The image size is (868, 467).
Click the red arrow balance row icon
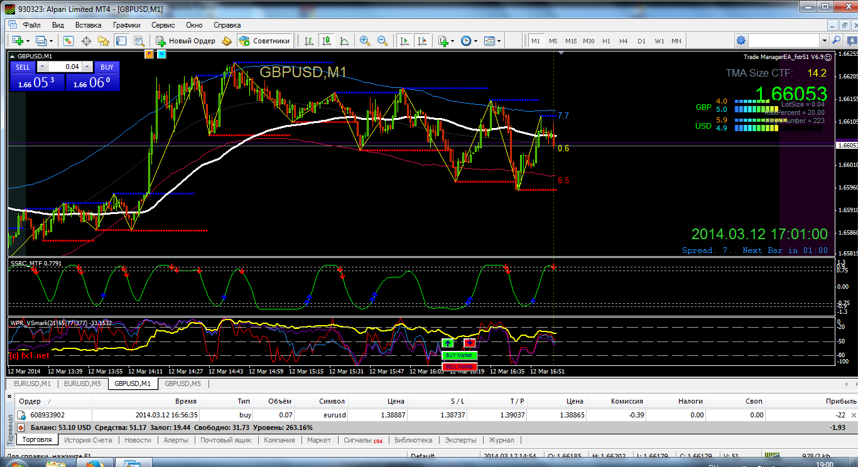(21, 427)
